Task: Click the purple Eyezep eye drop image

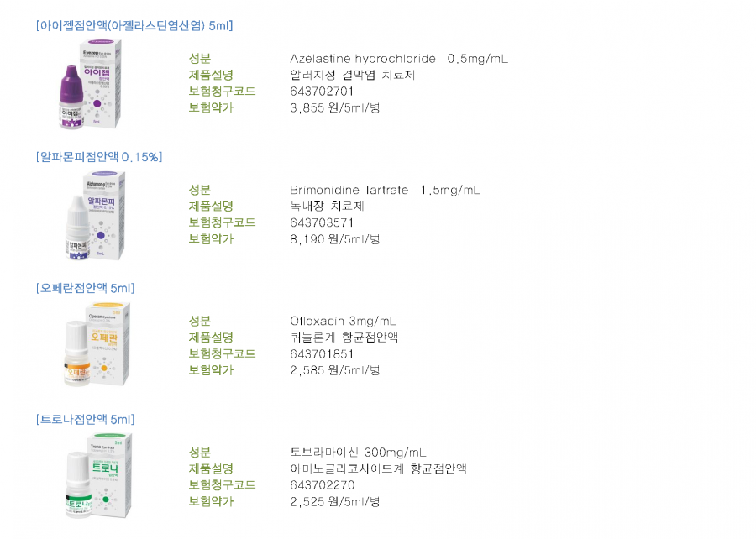Action: (91, 84)
